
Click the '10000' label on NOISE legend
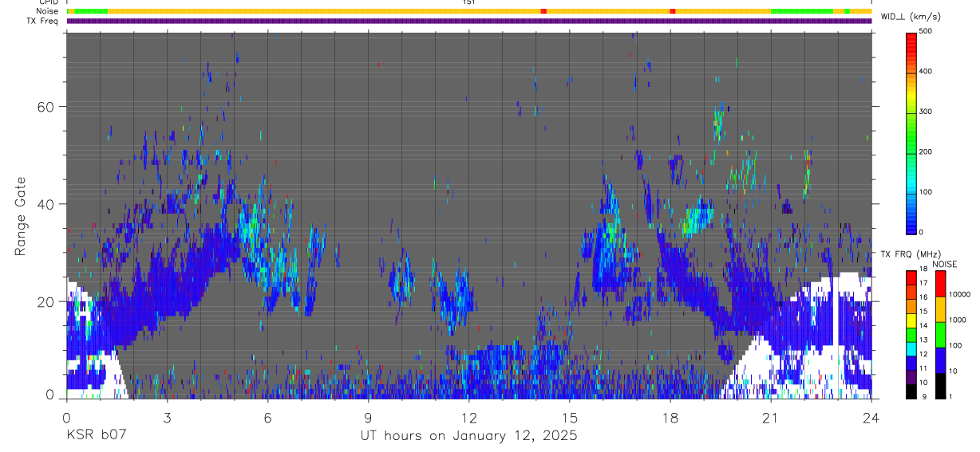pyautogui.click(x=959, y=294)
